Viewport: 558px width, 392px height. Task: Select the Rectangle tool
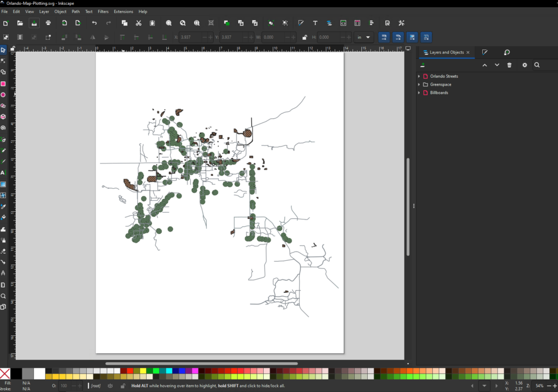point(4,83)
